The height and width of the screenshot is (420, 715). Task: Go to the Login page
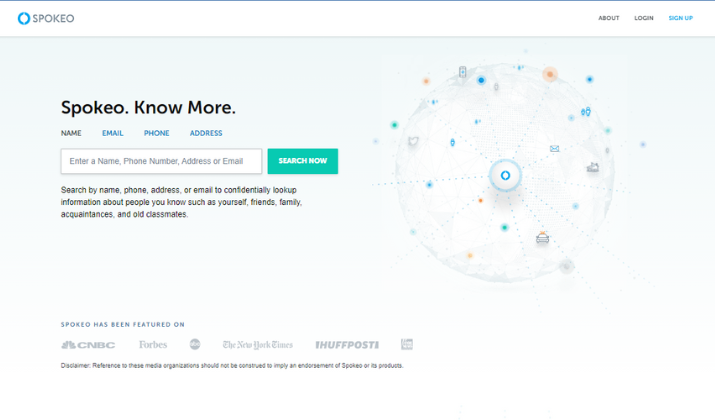(x=643, y=18)
